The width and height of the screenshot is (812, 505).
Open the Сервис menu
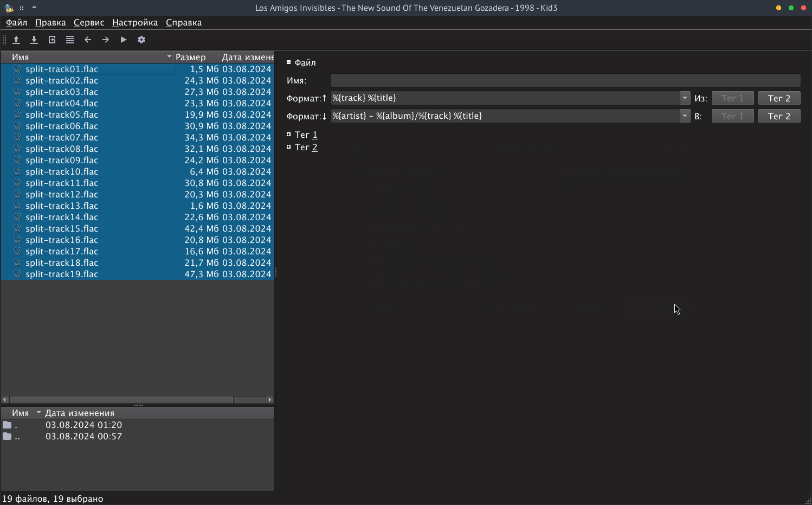coord(89,22)
